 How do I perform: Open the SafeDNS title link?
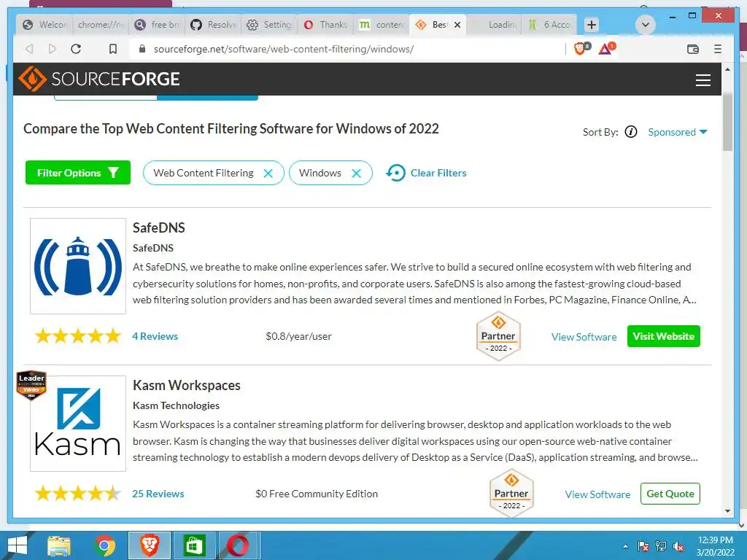[158, 227]
